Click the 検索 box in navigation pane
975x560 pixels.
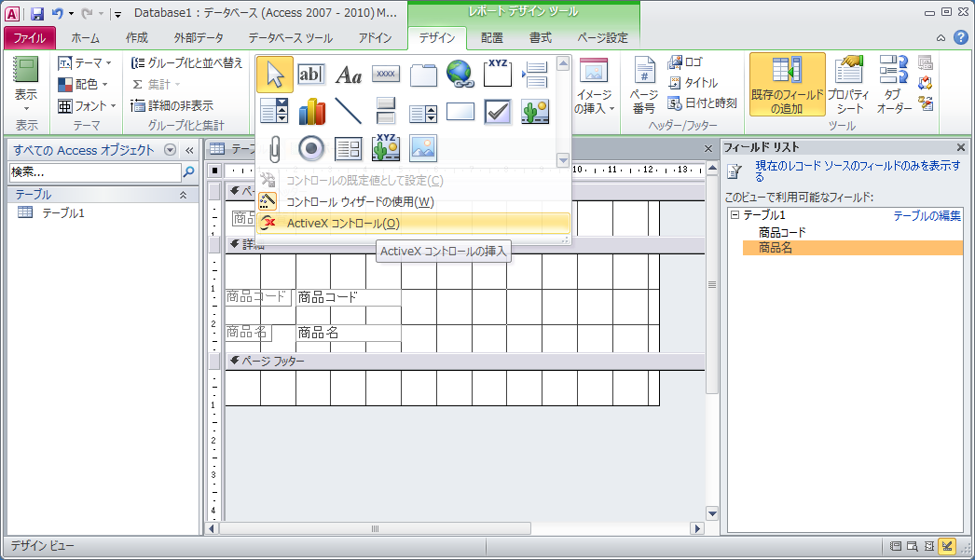coord(95,172)
